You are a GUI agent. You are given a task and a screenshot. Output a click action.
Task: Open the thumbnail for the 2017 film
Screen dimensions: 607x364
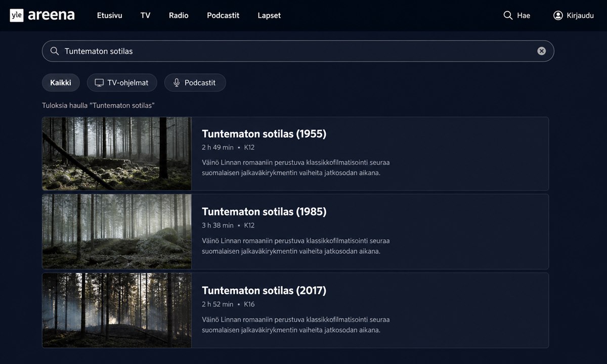click(117, 310)
